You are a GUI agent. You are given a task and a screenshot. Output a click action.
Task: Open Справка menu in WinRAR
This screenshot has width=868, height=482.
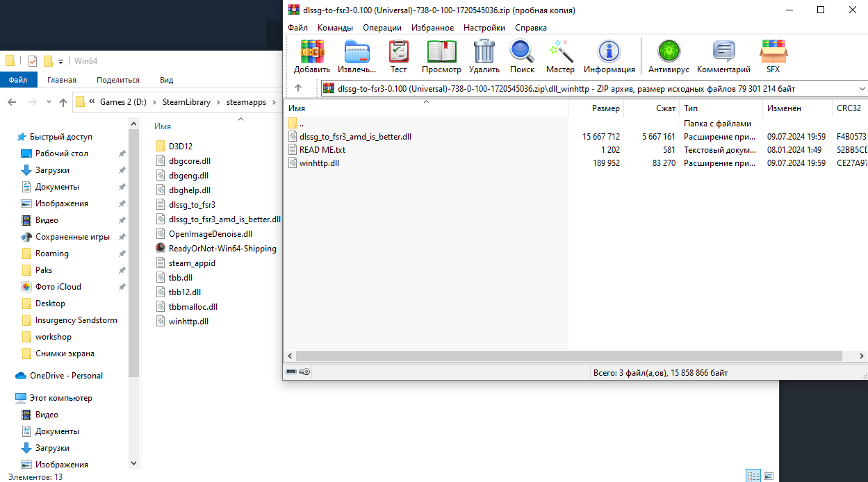tap(531, 28)
